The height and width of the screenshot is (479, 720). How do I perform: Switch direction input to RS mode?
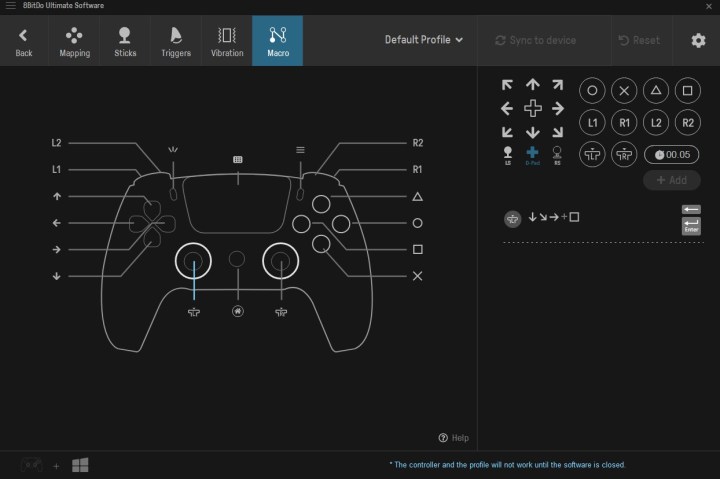click(x=557, y=154)
